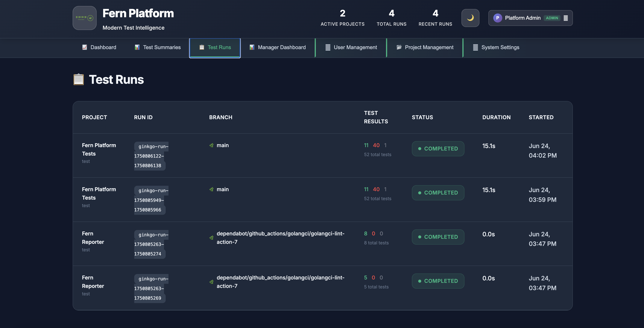Click 'main' branch in the 04:02 PM row
Screen dimensions: 644x328
pos(223,145)
